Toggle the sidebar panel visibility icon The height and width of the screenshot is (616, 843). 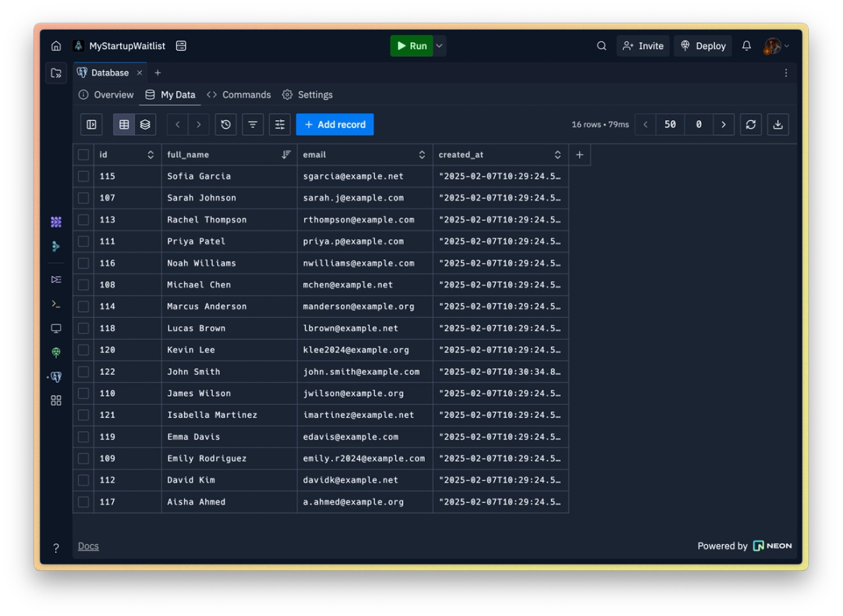pyautogui.click(x=91, y=124)
